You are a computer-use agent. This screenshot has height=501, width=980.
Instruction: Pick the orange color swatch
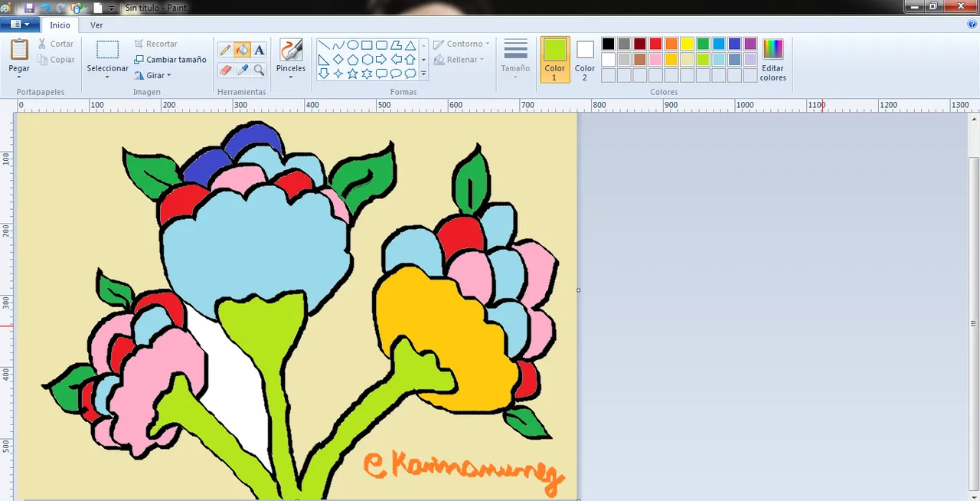[671, 44]
